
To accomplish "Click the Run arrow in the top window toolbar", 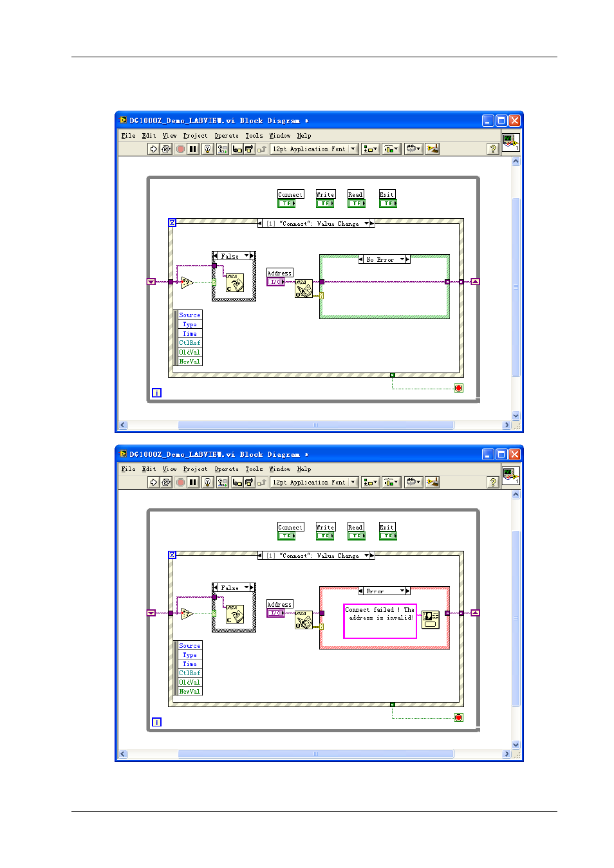I will pos(153,149).
